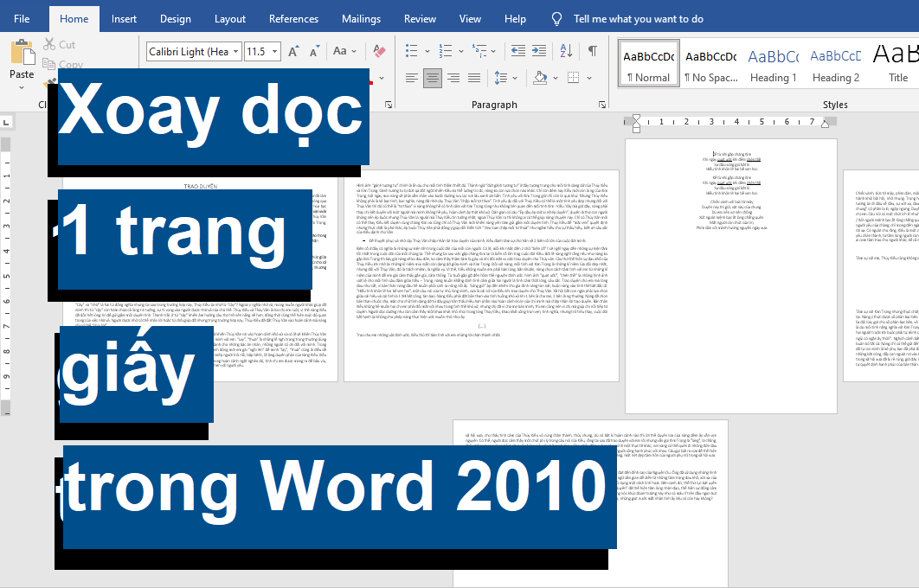
Task: Switch to the Insert ribbon tab
Action: pos(124,18)
